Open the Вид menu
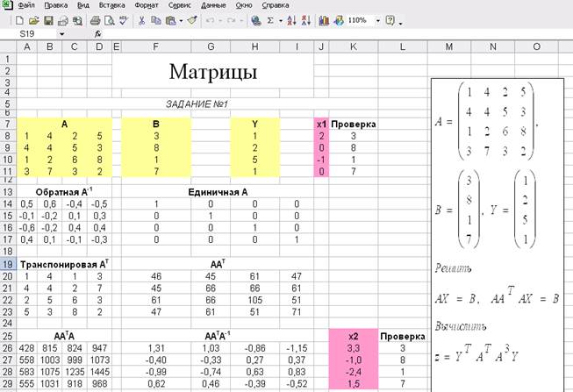Viewport: 573px width, 392px height. [x=83, y=5]
